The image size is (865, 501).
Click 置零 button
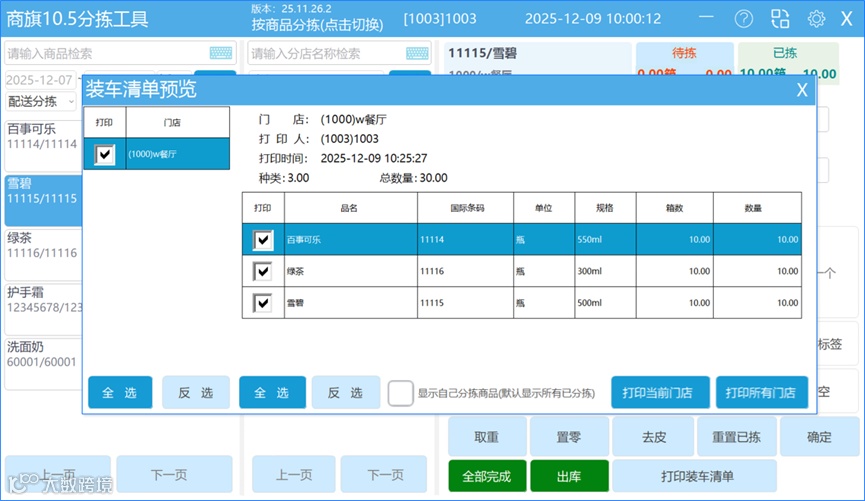(x=569, y=436)
